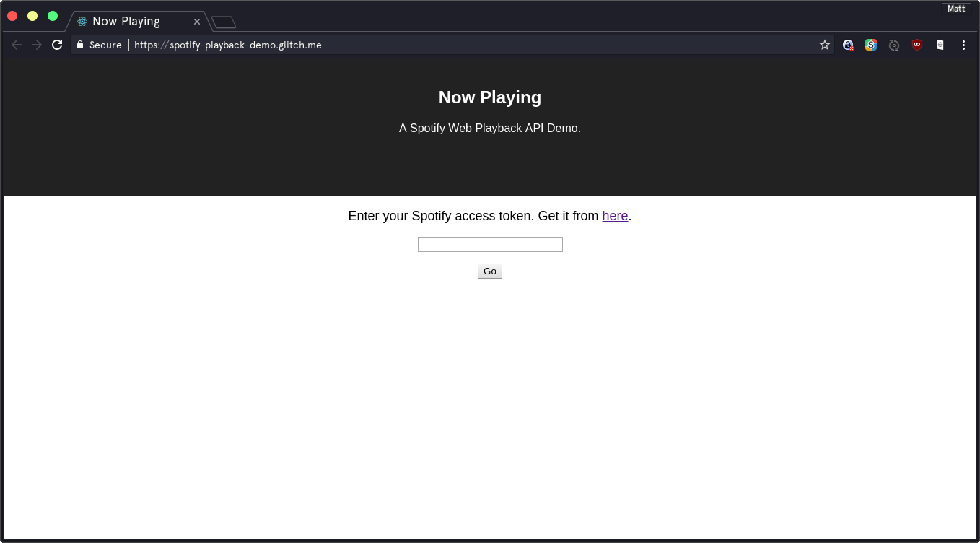Click the uBlock Origin shield icon
Screen dimensions: 980x543
[x=916, y=45]
